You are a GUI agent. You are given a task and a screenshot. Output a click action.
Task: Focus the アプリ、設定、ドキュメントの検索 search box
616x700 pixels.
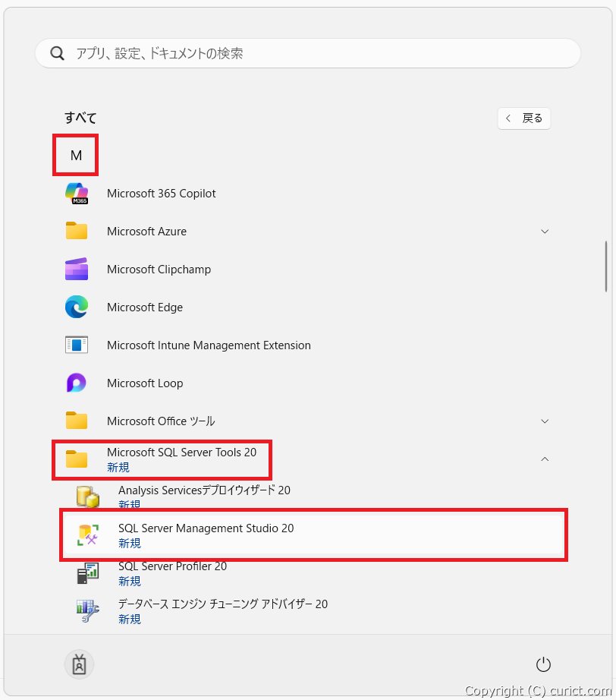point(308,54)
